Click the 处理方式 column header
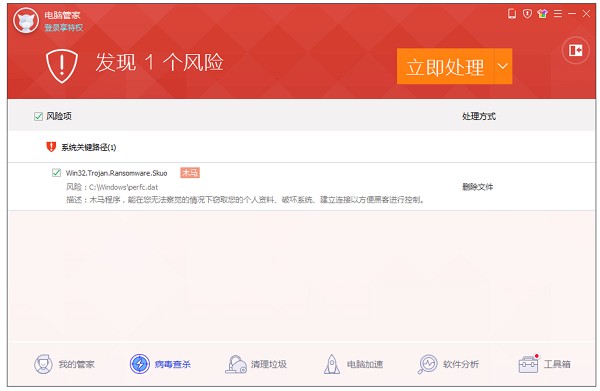This screenshot has width=600, height=391. tap(479, 116)
